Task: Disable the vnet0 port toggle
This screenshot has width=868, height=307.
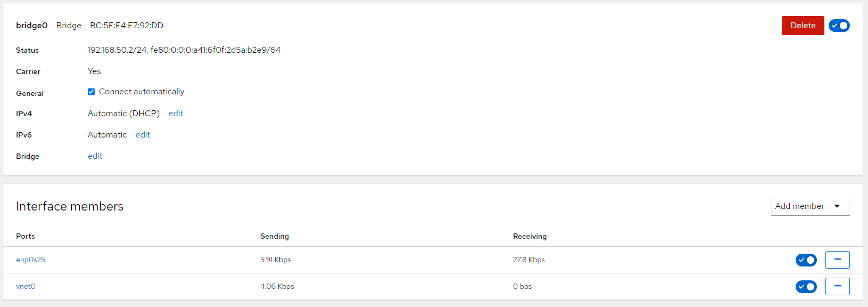Action: tap(806, 287)
